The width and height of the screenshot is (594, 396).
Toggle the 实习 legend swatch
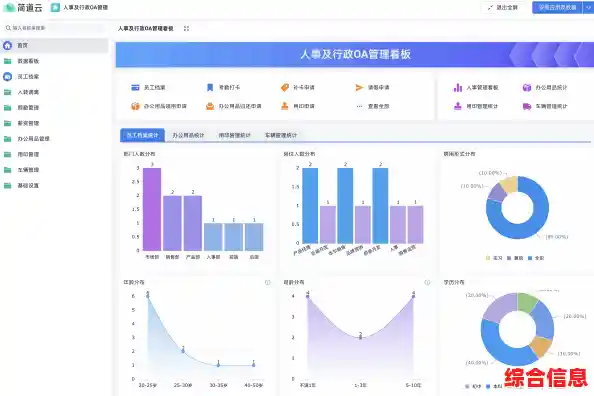pos(488,258)
